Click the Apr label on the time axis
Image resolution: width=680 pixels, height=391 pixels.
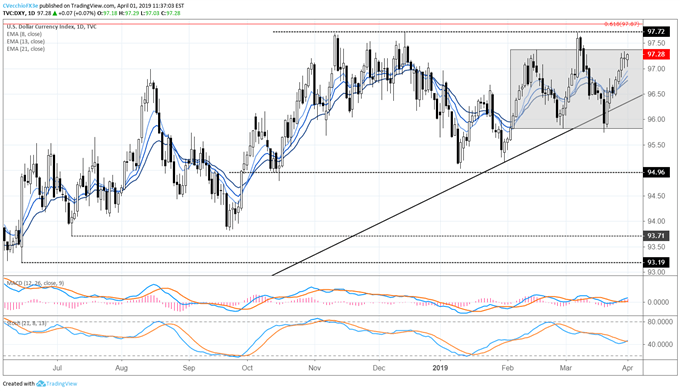pyautogui.click(x=627, y=368)
